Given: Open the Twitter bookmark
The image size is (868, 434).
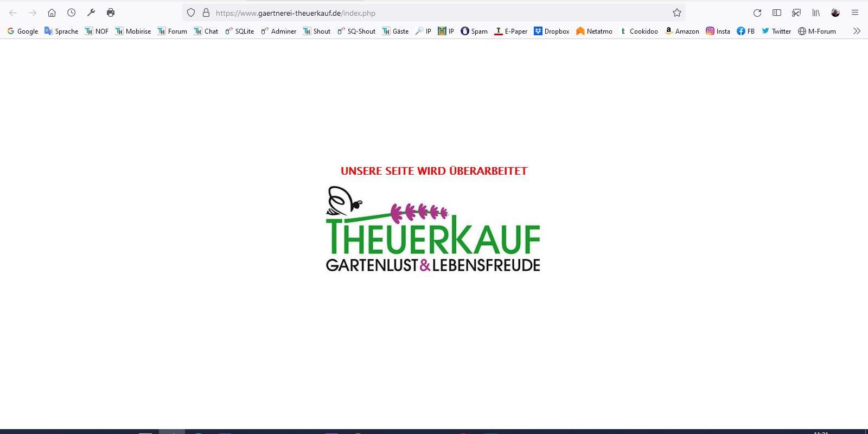Looking at the screenshot, I should (776, 31).
